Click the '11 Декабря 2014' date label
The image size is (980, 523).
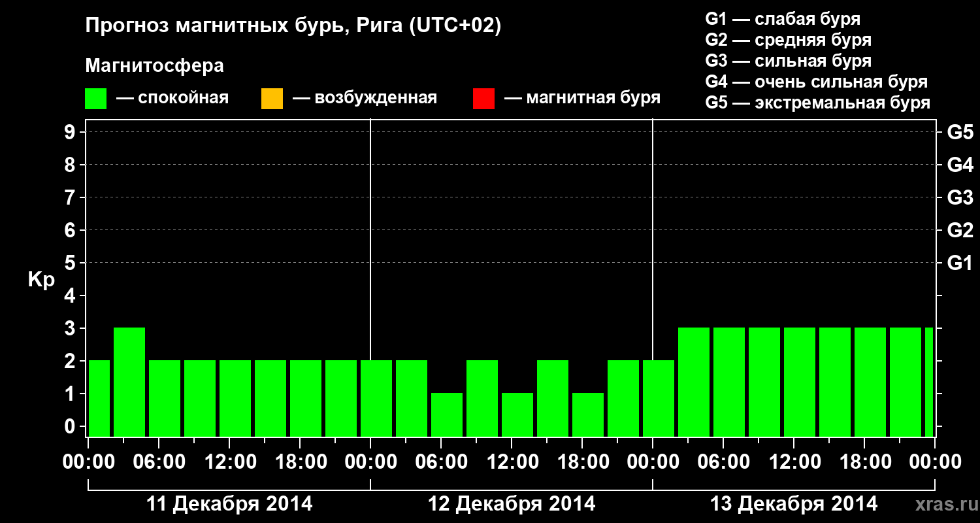[229, 504]
